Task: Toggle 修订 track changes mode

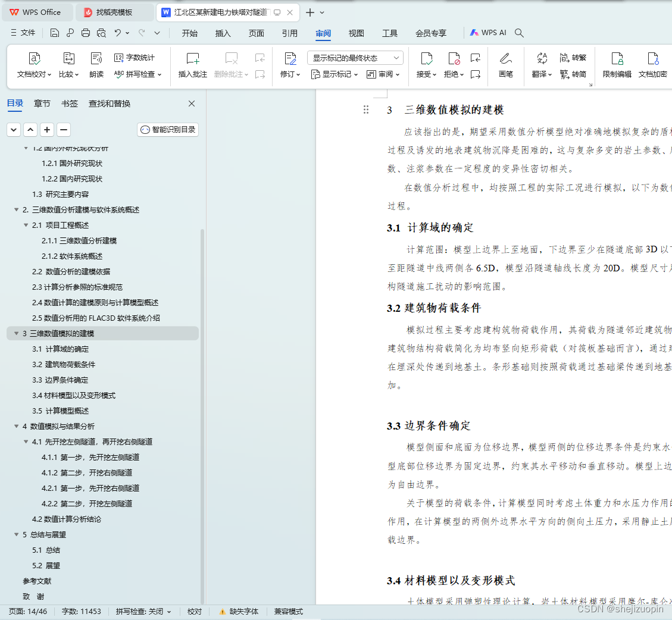Action: tap(290, 65)
